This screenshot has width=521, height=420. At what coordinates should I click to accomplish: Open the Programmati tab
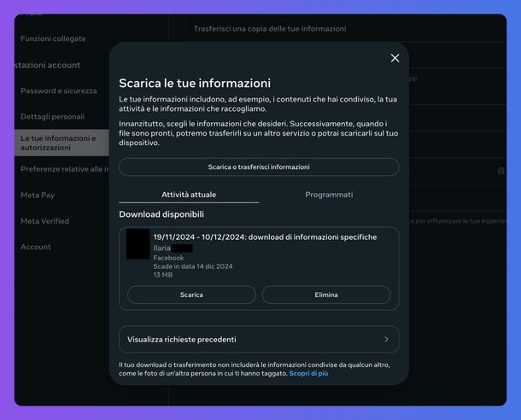[329, 195]
